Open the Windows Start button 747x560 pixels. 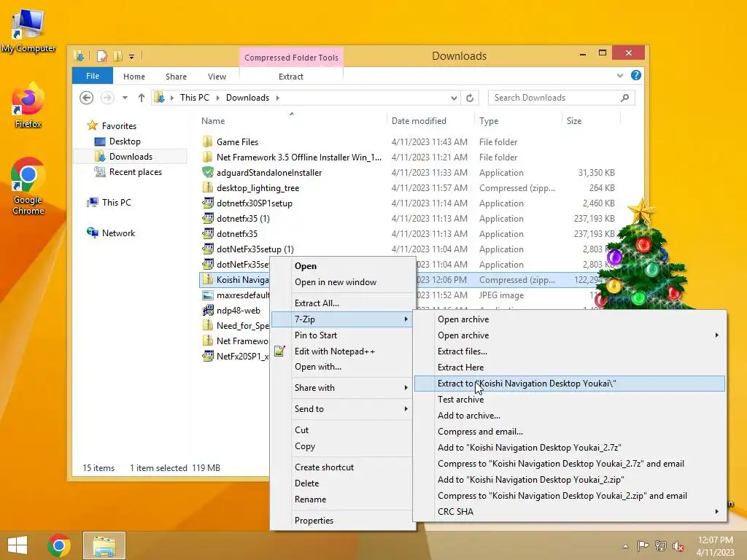tap(18, 545)
